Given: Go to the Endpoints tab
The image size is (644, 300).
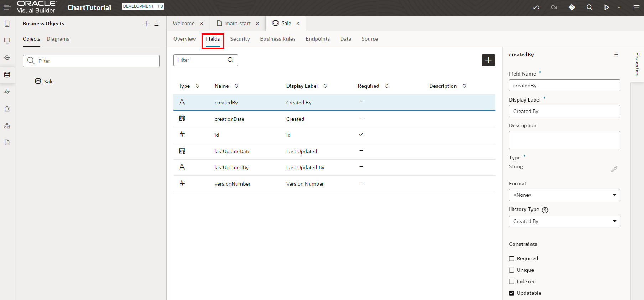Looking at the screenshot, I should (317, 39).
